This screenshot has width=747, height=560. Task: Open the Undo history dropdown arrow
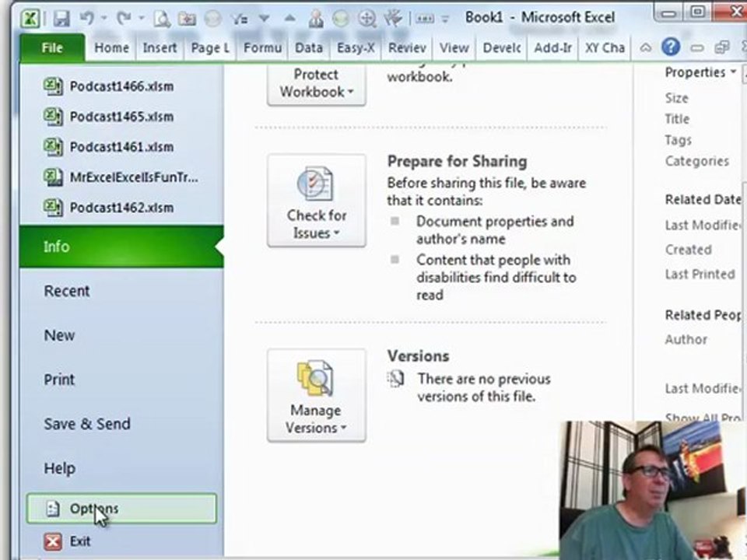(103, 19)
